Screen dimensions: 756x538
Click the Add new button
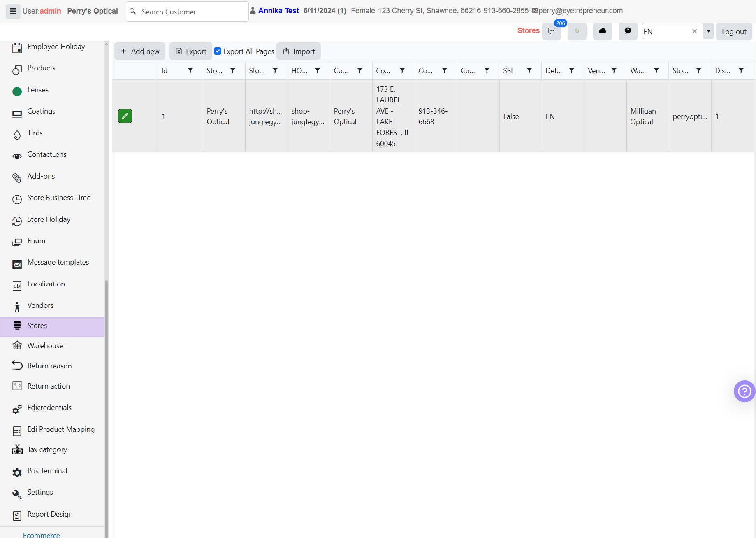[x=140, y=51]
